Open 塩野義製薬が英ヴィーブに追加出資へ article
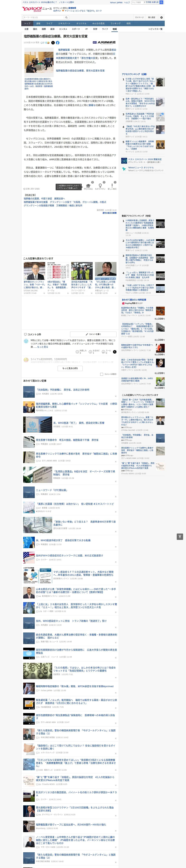 point(71,825)
